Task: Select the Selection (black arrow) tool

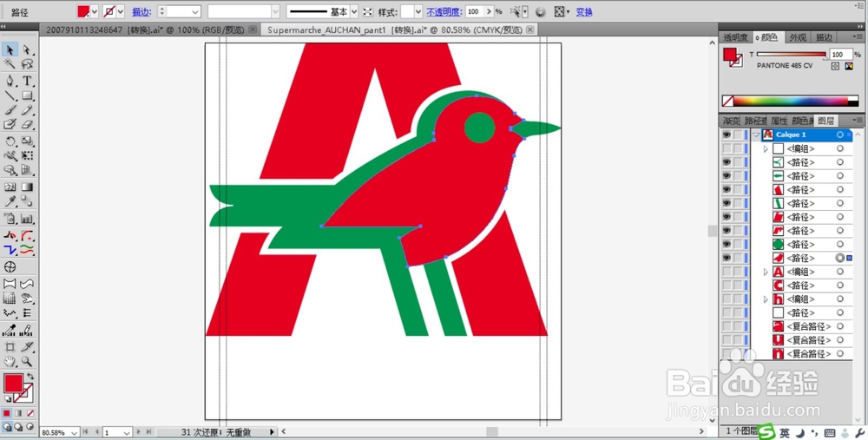Action: [x=10, y=49]
